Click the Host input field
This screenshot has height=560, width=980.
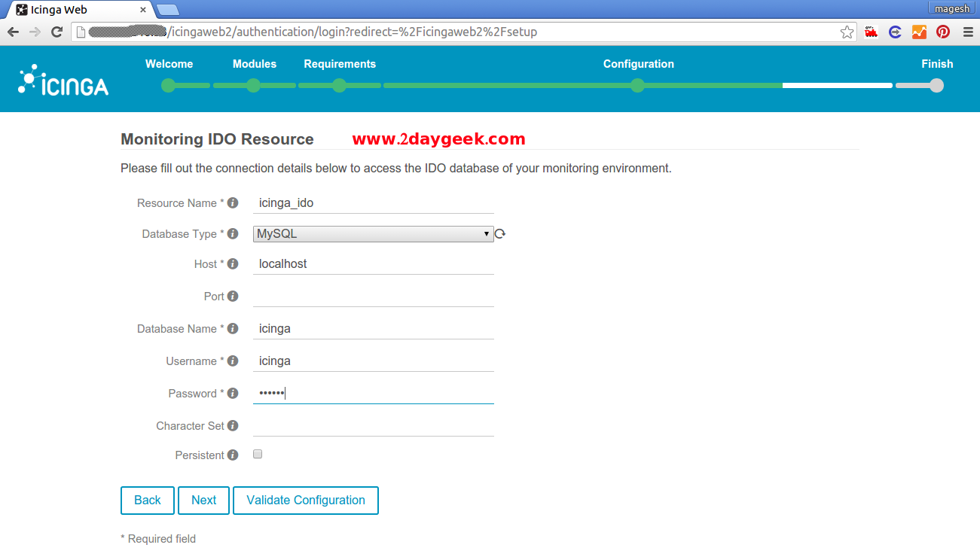(x=374, y=264)
